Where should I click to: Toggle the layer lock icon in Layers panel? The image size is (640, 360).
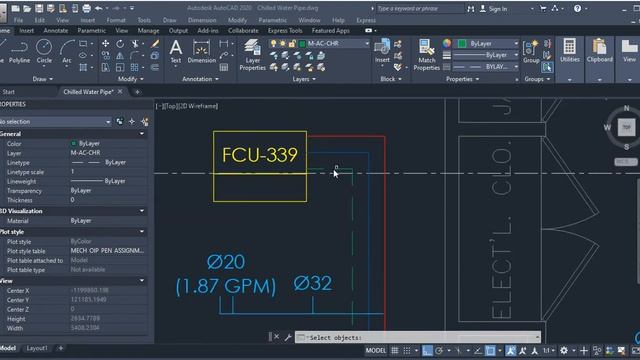click(x=292, y=44)
